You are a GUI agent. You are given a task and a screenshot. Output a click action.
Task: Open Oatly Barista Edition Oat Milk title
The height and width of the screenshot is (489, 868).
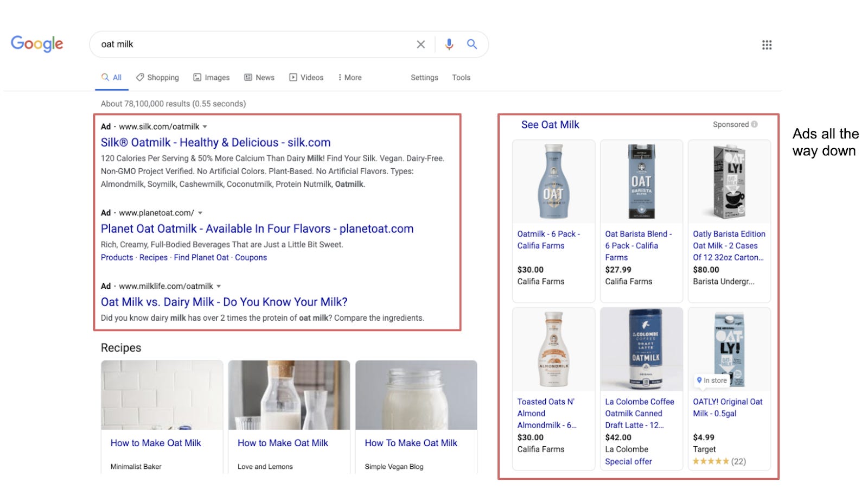729,246
